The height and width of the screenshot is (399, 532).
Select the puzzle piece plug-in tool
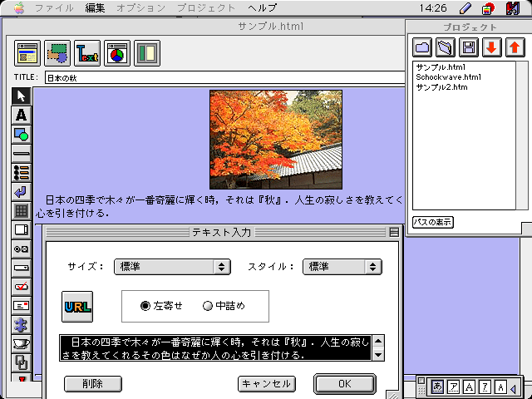[x=22, y=325]
